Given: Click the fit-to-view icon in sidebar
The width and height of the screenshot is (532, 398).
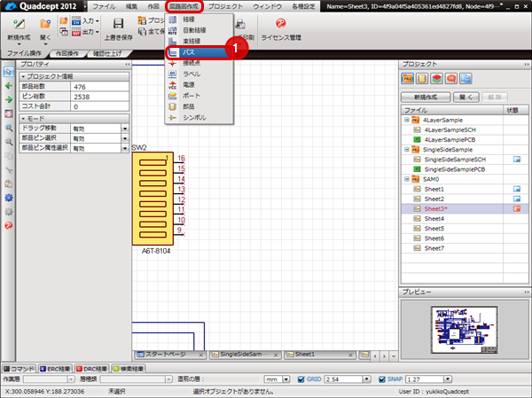Looking at the screenshot, I should click(9, 113).
